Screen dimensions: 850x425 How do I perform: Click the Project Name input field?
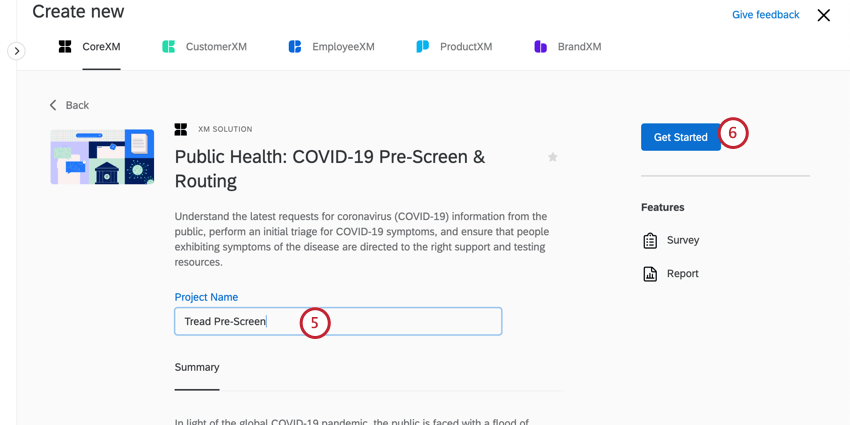tap(338, 321)
